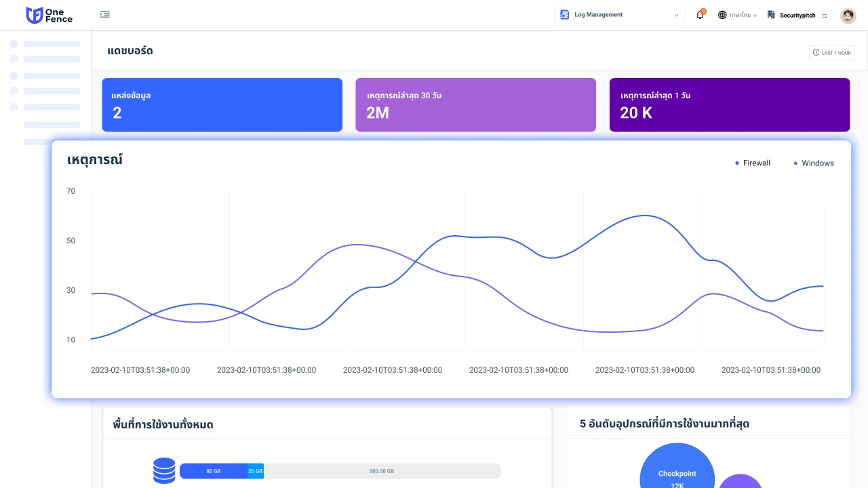Open the เหตุการณ์ล่าสุด 30 วัน card
868x488 pixels.
(x=475, y=104)
